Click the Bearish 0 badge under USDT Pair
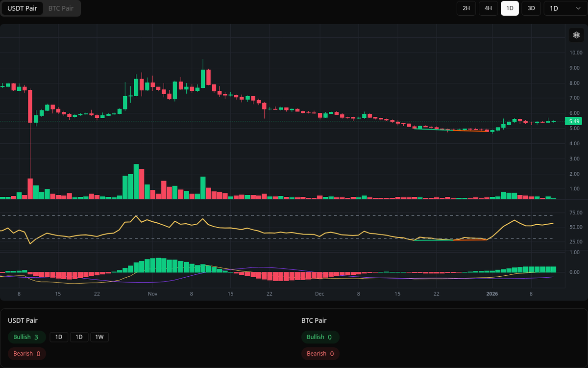Screen dimensions: 588x368 [x=26, y=353]
